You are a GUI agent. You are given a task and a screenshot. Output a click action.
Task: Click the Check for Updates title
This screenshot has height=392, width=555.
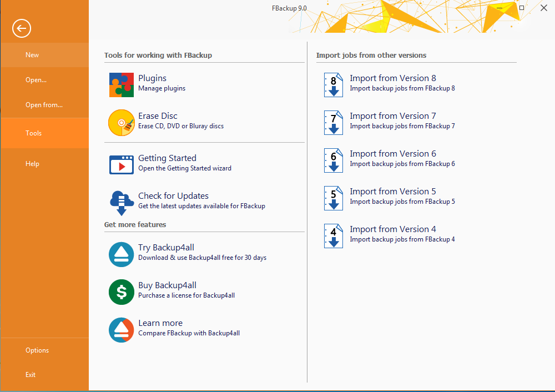pos(173,196)
